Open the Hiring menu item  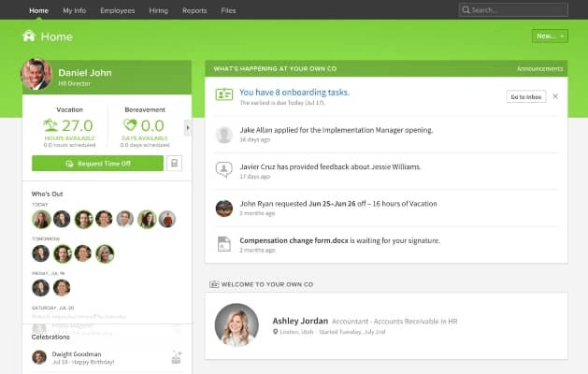click(159, 10)
